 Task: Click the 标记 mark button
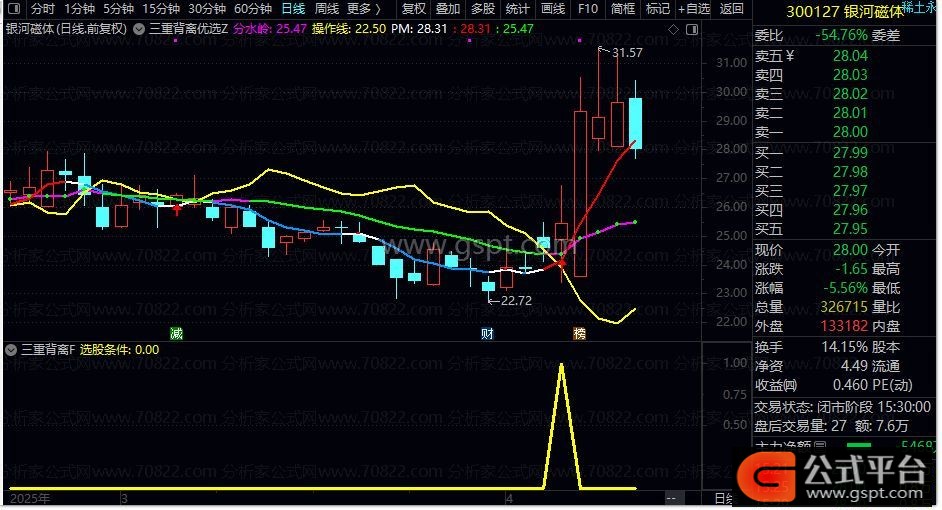pyautogui.click(x=657, y=9)
